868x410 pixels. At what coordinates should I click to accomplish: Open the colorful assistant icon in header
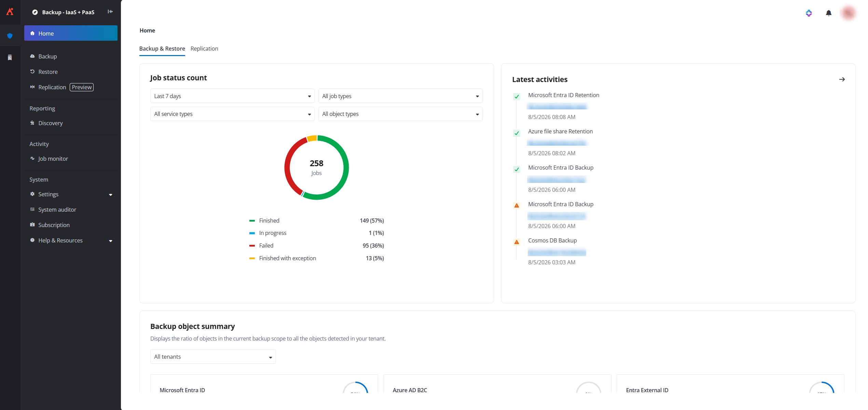point(809,13)
